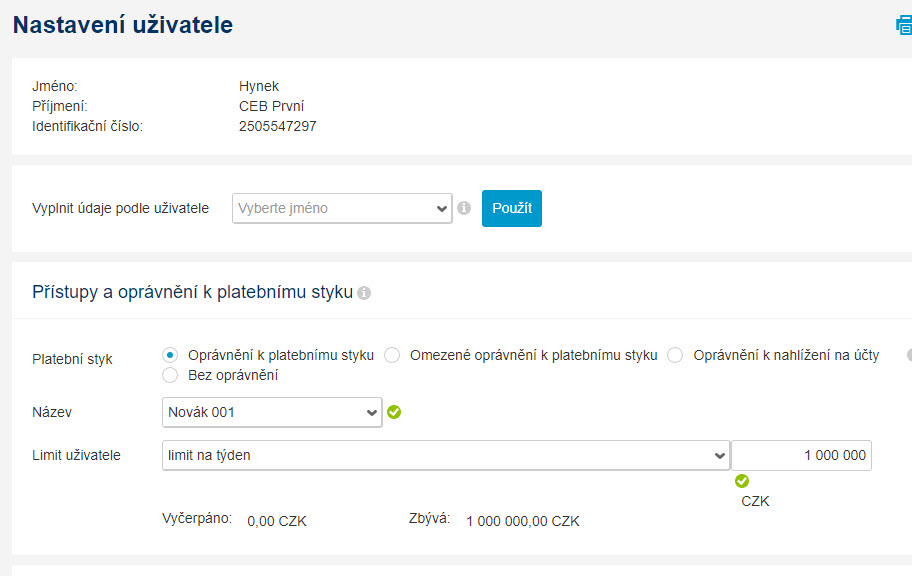Select Oprávnění k platebnímu styku radio

pyautogui.click(x=170, y=355)
